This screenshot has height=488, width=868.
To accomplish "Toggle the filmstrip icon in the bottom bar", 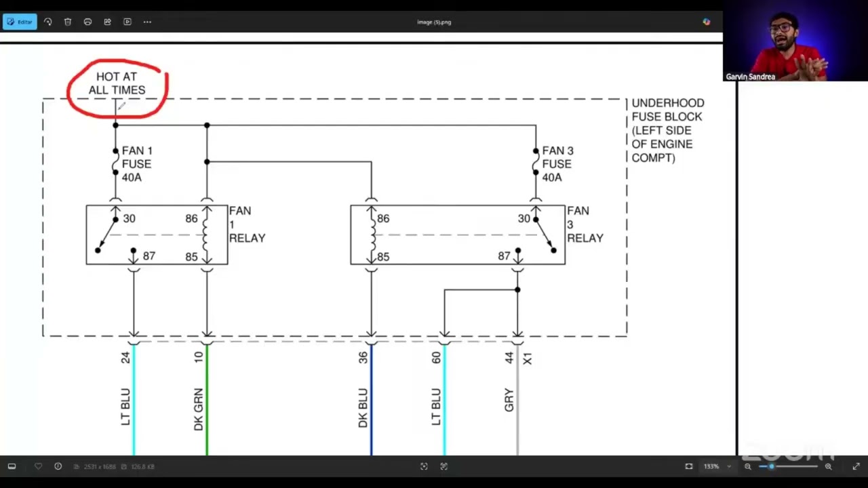I will coord(12,466).
